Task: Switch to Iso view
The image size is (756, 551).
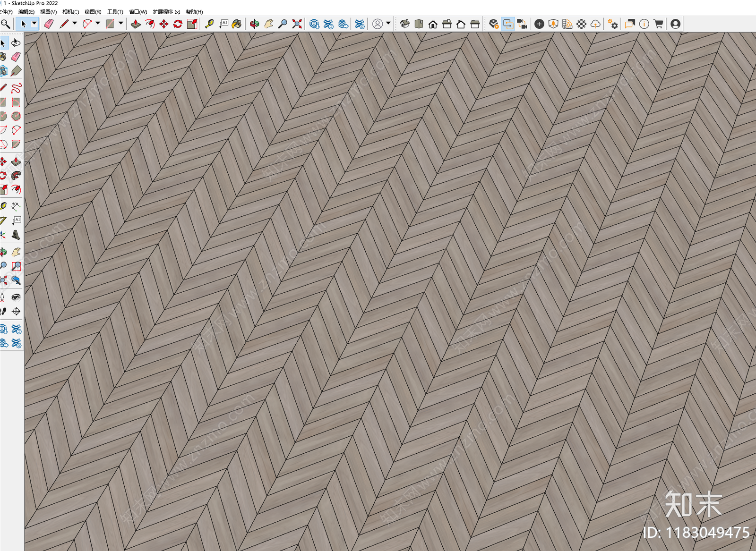Action: pos(404,24)
